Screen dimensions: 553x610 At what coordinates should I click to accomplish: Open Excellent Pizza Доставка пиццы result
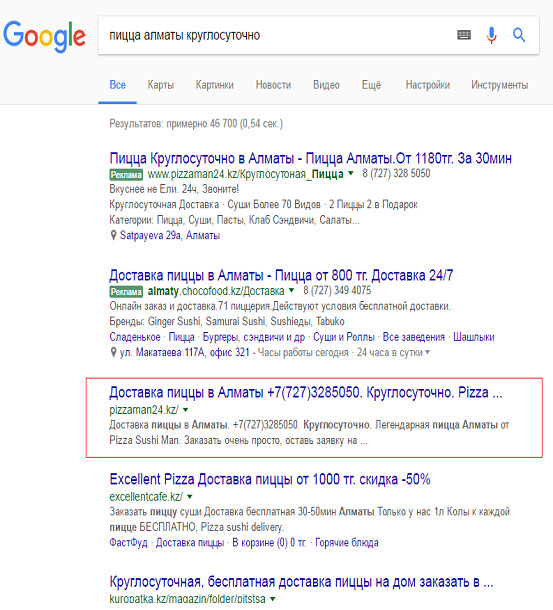coord(270,479)
